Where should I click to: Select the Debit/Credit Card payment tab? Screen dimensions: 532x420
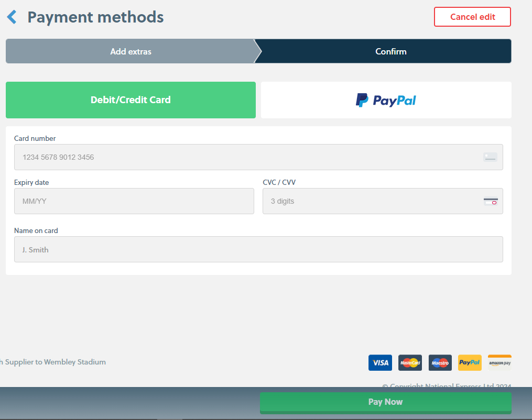point(131,100)
